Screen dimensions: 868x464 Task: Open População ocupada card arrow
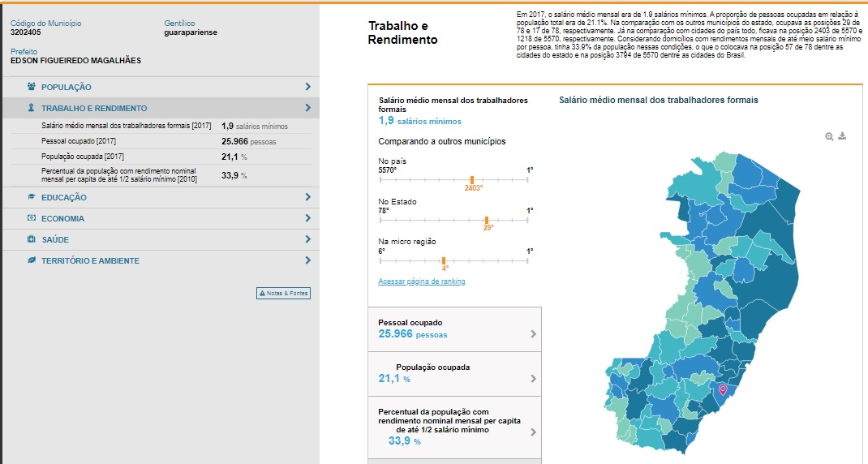coord(533,379)
